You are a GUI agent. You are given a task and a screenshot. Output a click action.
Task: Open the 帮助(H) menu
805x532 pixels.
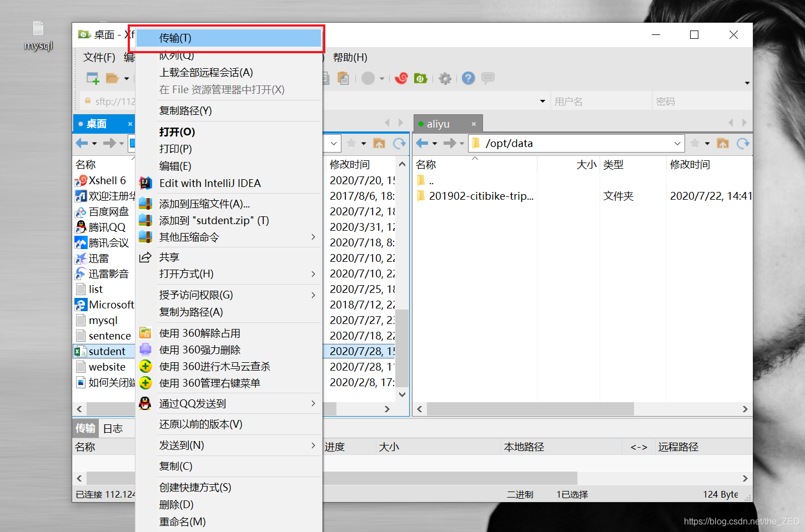[350, 58]
